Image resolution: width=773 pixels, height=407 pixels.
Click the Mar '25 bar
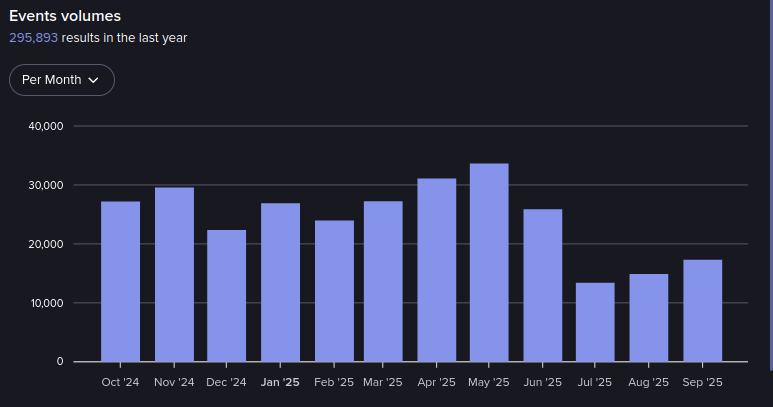click(383, 281)
